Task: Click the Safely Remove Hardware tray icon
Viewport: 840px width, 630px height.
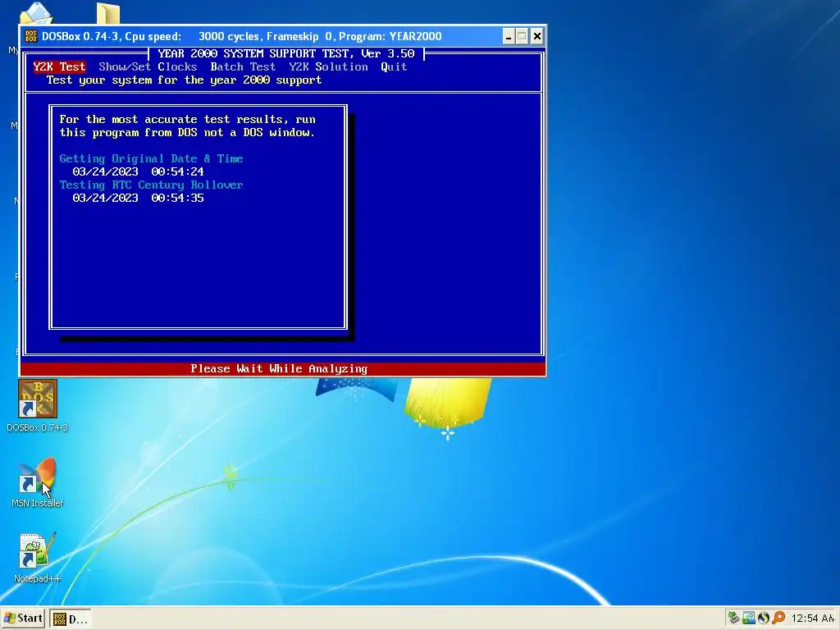Action: pyautogui.click(x=733, y=618)
